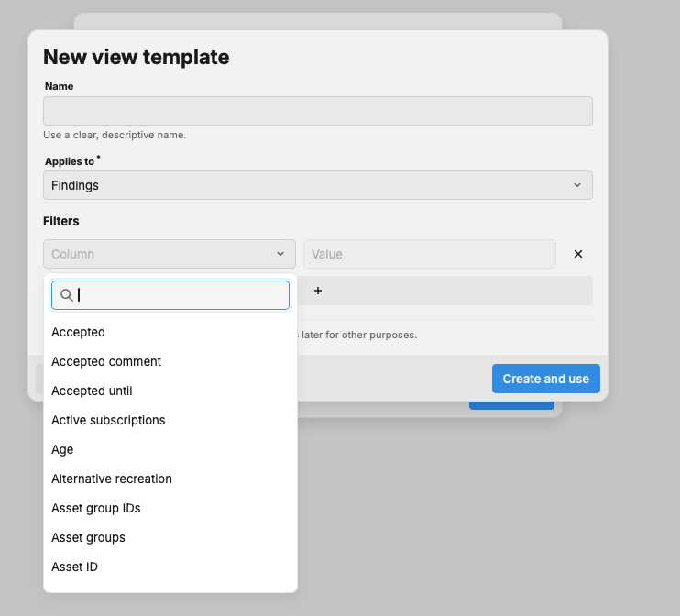The image size is (680, 616).
Task: Select Asset groups column option
Action: (x=88, y=537)
